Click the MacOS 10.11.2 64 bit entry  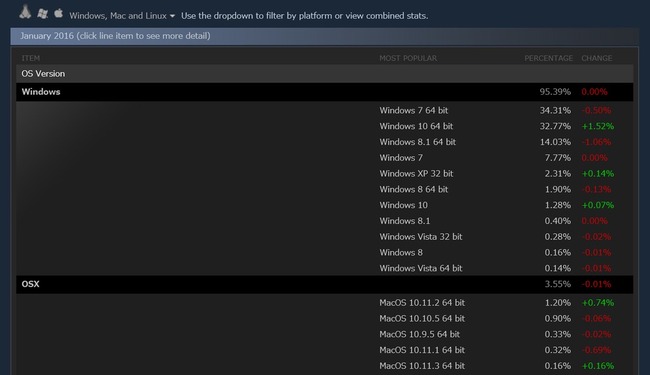click(422, 303)
